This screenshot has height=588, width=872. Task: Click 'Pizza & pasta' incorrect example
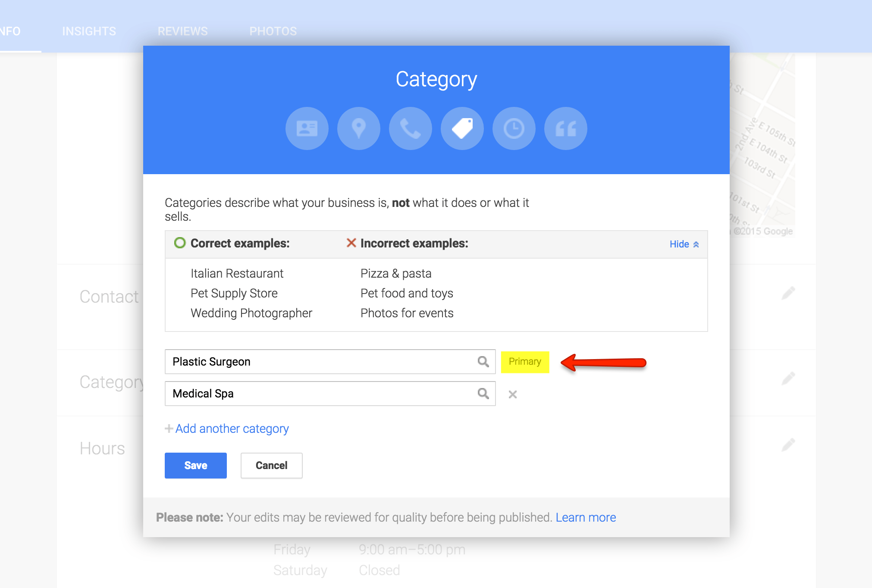tap(396, 273)
